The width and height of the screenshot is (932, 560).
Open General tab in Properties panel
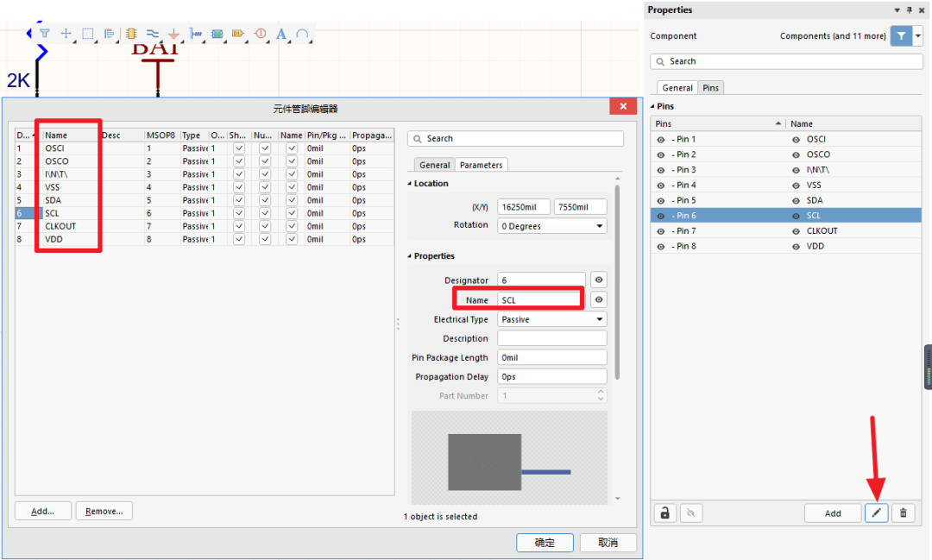point(677,87)
